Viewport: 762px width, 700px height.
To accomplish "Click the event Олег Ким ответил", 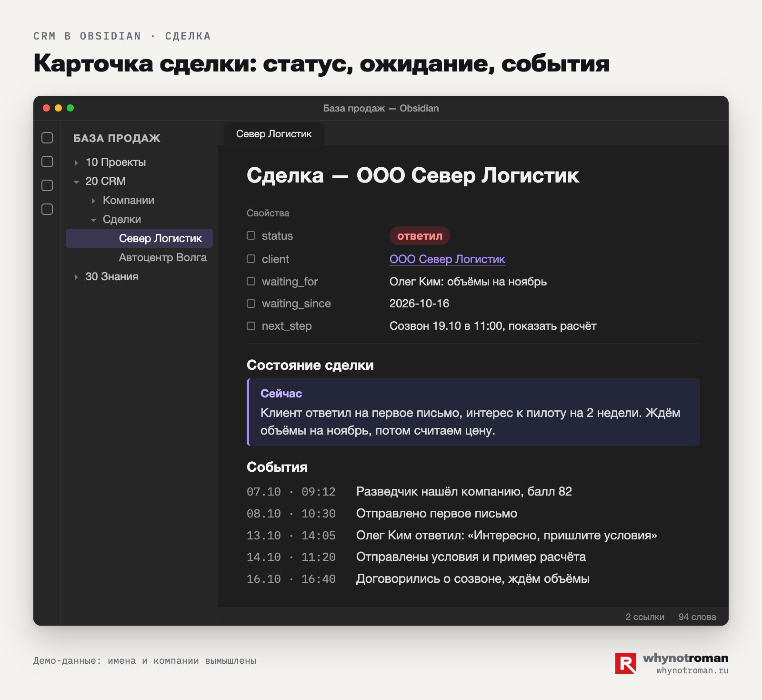I will pos(507,535).
